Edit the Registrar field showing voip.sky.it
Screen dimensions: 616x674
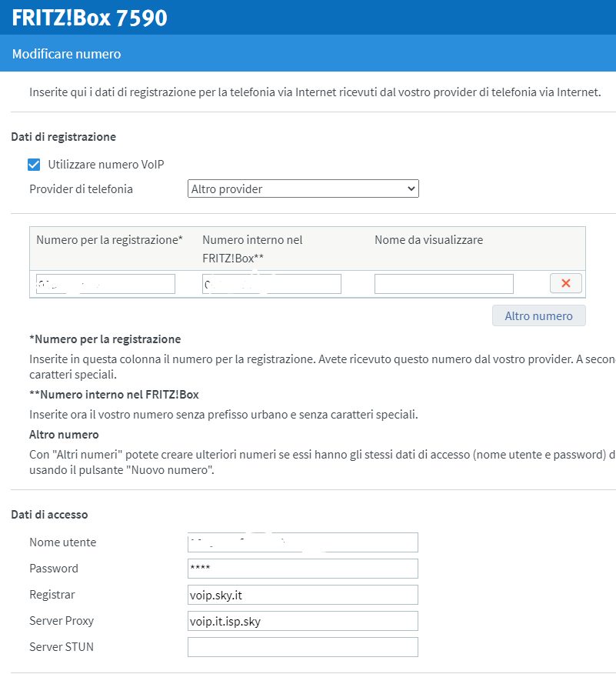coord(302,595)
